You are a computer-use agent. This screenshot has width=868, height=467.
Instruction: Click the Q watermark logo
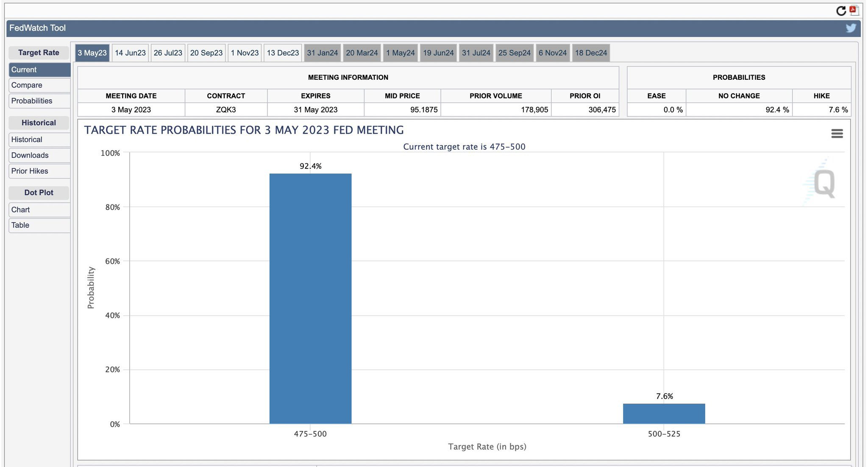click(x=824, y=183)
